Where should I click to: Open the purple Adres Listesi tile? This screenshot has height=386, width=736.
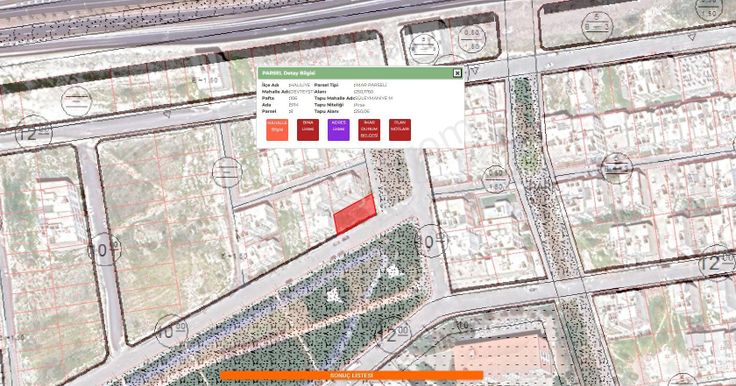338,130
